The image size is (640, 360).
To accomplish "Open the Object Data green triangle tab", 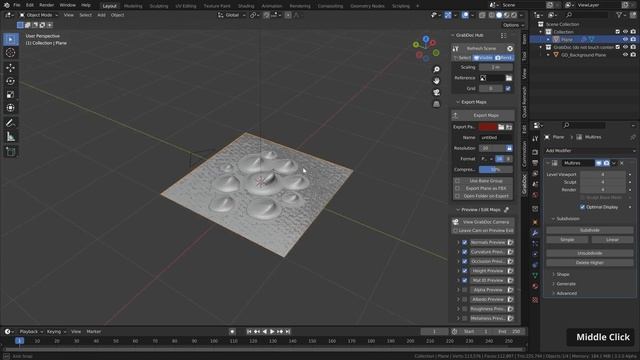I will click(x=535, y=276).
